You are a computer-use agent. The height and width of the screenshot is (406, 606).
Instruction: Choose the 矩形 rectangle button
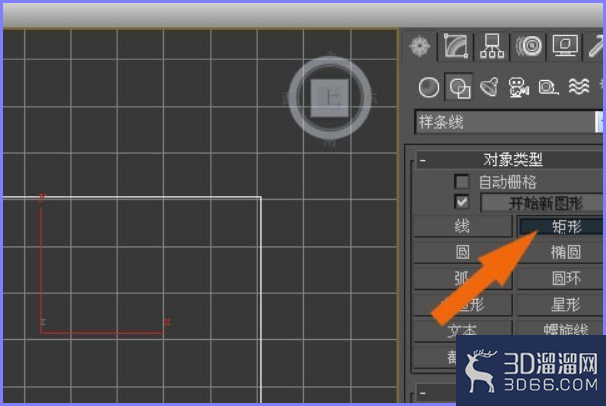pyautogui.click(x=560, y=226)
